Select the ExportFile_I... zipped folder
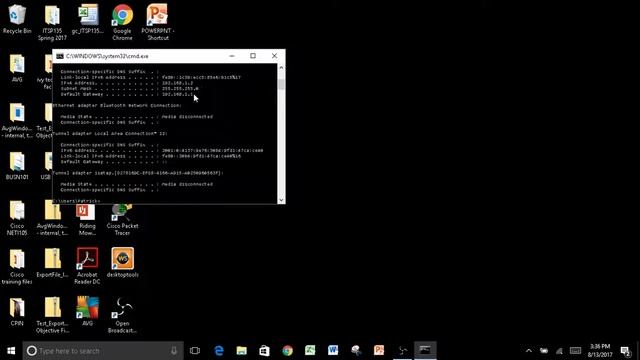The image size is (640, 360). [x=52, y=264]
